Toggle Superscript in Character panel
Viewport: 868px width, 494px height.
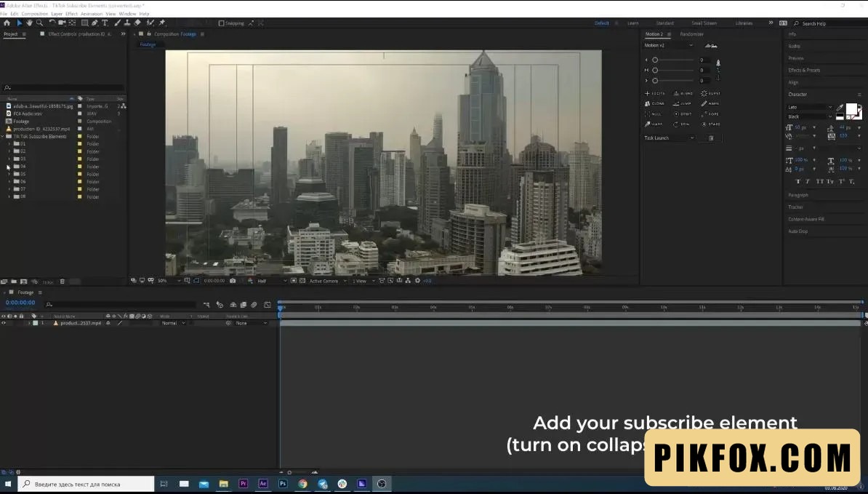(841, 182)
